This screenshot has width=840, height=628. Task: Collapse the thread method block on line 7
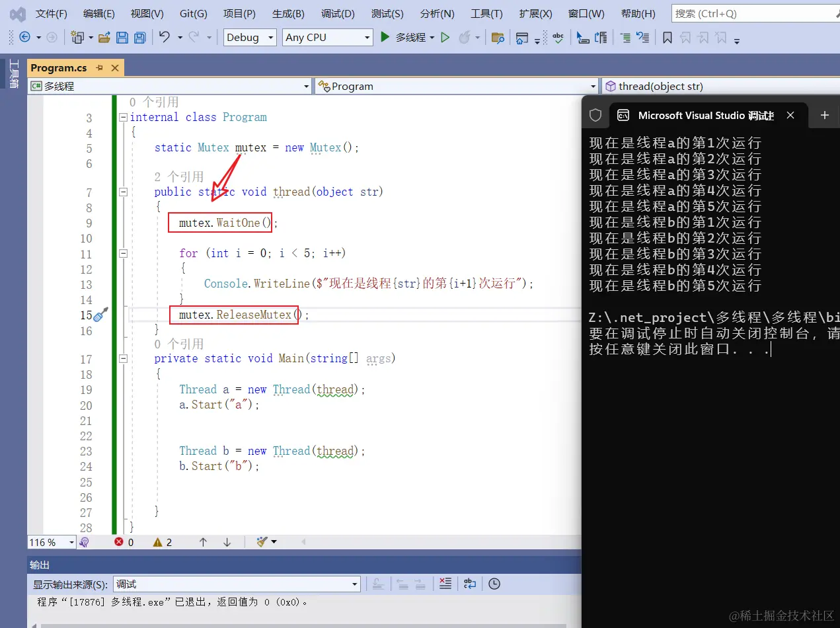point(123,192)
